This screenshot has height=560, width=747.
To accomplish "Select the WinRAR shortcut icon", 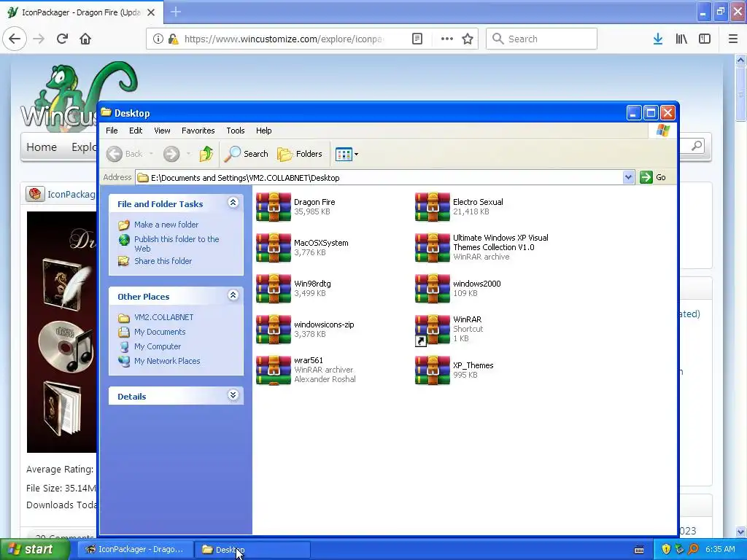I will (432, 330).
